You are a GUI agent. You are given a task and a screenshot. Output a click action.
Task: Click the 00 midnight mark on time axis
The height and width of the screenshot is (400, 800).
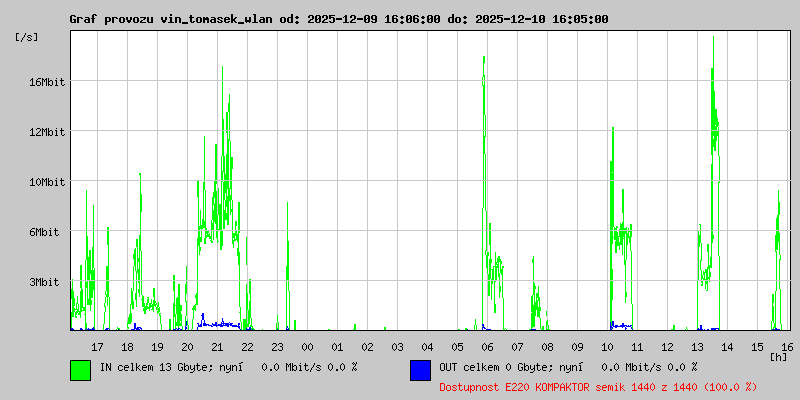pos(307,347)
